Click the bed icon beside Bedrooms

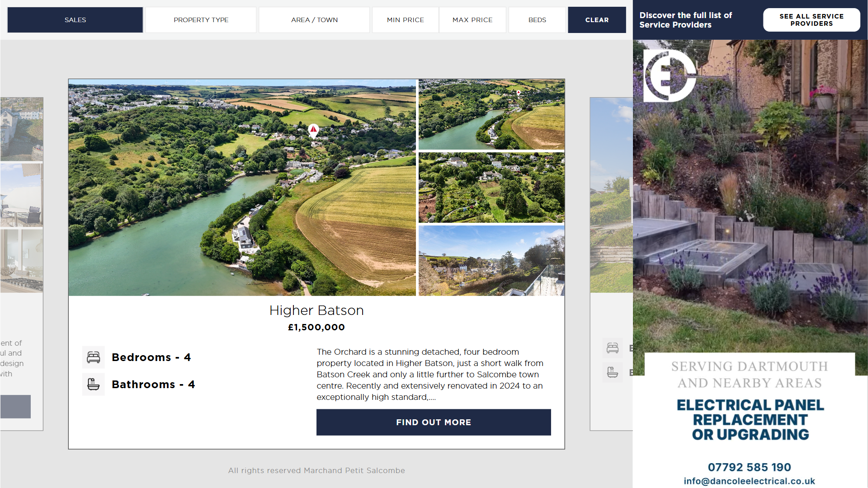point(94,357)
